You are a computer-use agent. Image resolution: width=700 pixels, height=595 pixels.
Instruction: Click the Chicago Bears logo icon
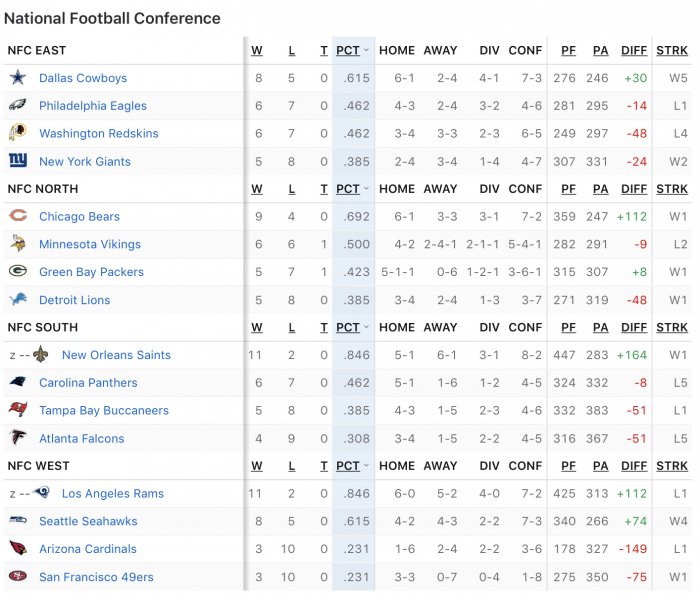[18, 216]
